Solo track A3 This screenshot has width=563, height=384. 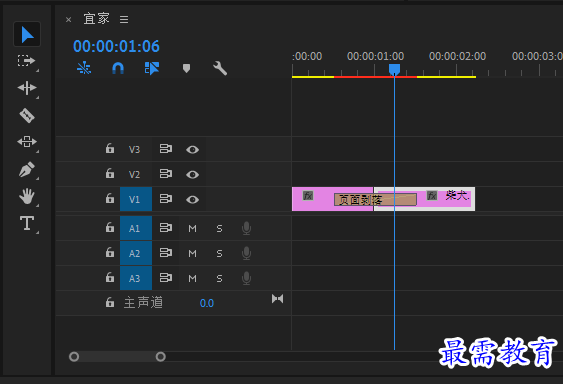(219, 278)
